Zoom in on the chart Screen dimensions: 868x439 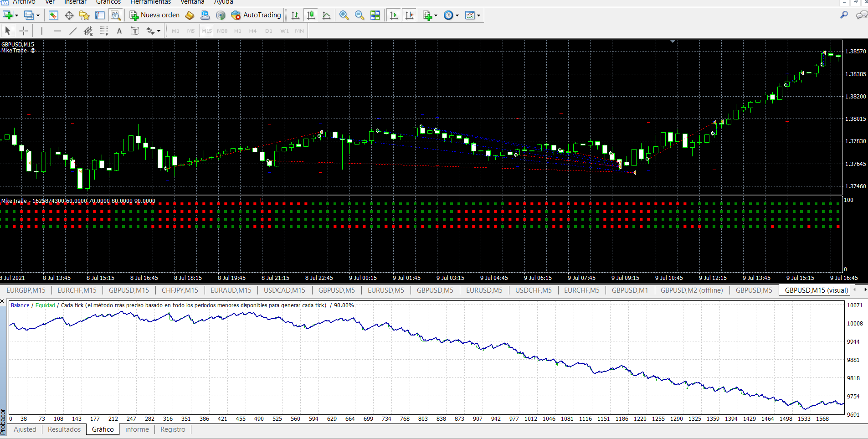click(x=344, y=15)
